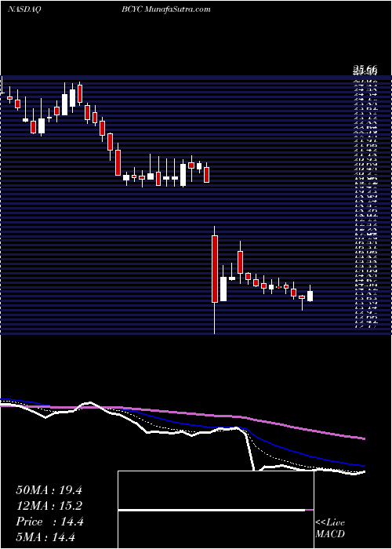Click the BCYC MunafaSutra.com title text

point(166,9)
